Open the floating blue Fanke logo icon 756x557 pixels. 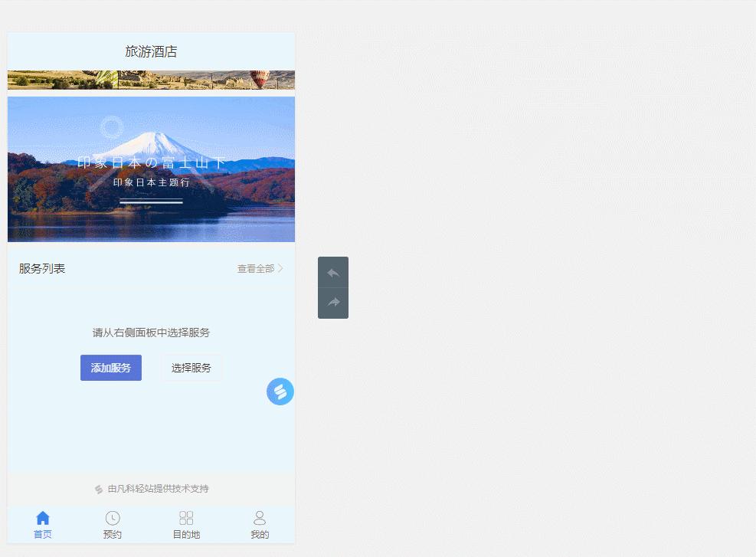[280, 391]
